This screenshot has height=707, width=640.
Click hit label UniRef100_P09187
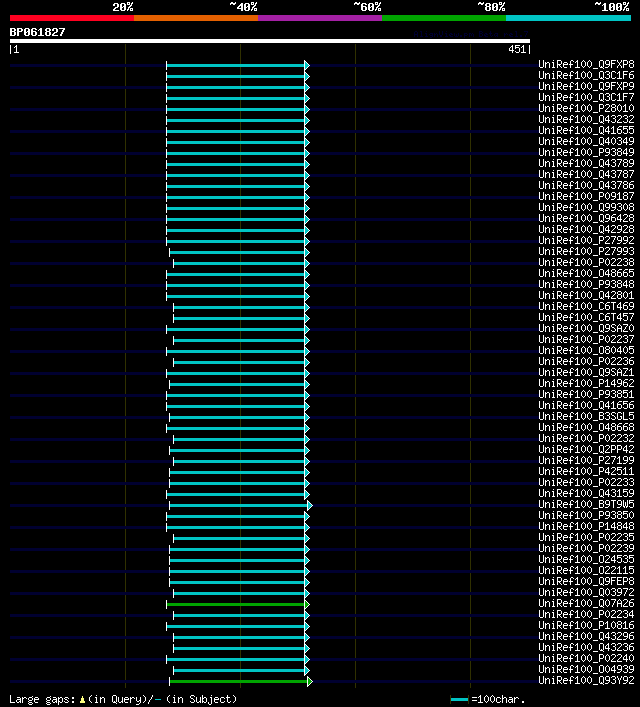tap(586, 196)
